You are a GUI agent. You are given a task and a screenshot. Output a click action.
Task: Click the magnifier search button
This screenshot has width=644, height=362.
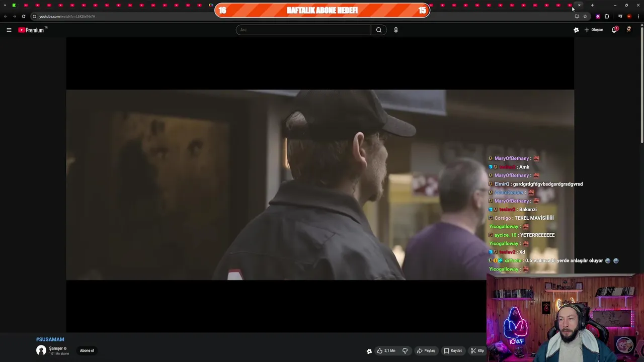(379, 30)
